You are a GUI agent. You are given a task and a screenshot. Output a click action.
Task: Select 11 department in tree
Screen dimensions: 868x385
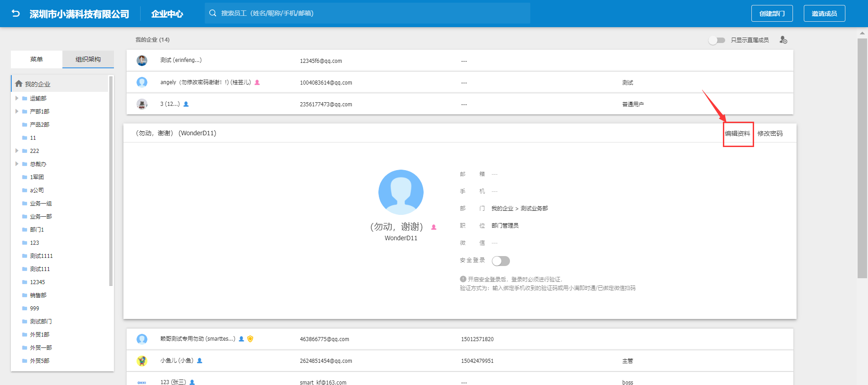coord(33,138)
